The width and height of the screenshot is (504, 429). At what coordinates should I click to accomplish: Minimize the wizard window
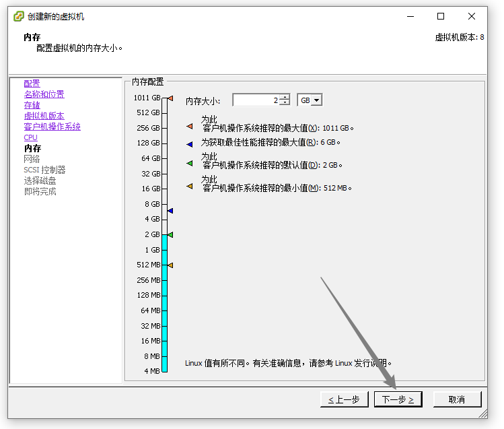[x=410, y=16]
